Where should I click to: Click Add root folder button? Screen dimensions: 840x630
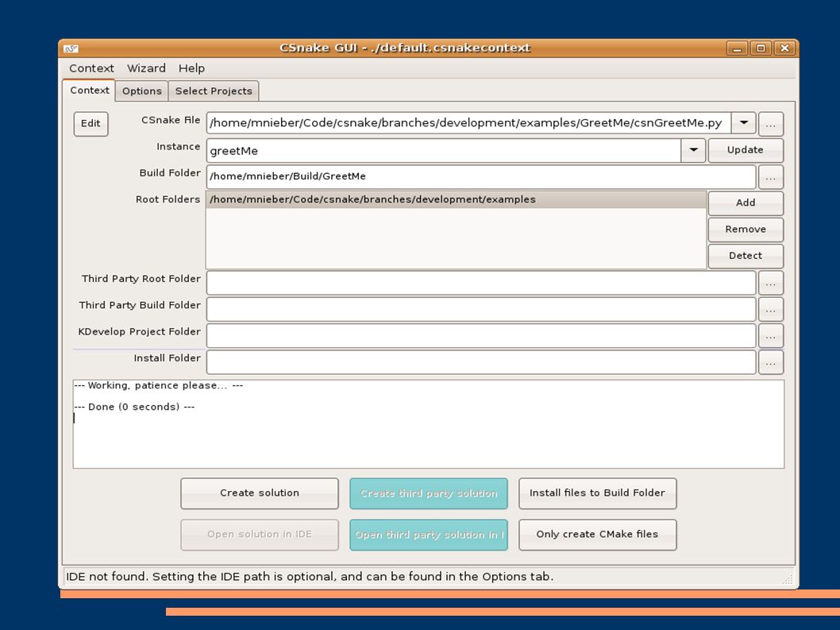(x=746, y=203)
